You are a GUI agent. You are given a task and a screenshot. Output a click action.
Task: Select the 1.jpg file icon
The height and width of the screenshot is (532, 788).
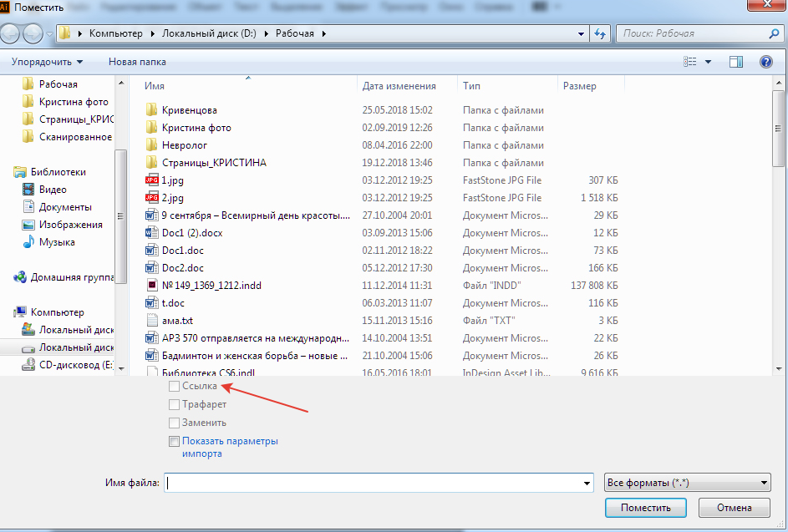point(151,180)
